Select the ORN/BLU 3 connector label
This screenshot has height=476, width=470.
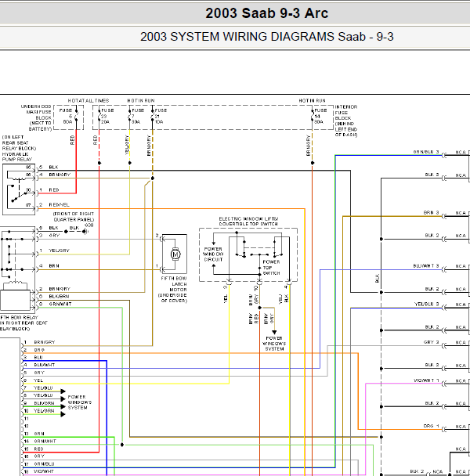(426, 152)
